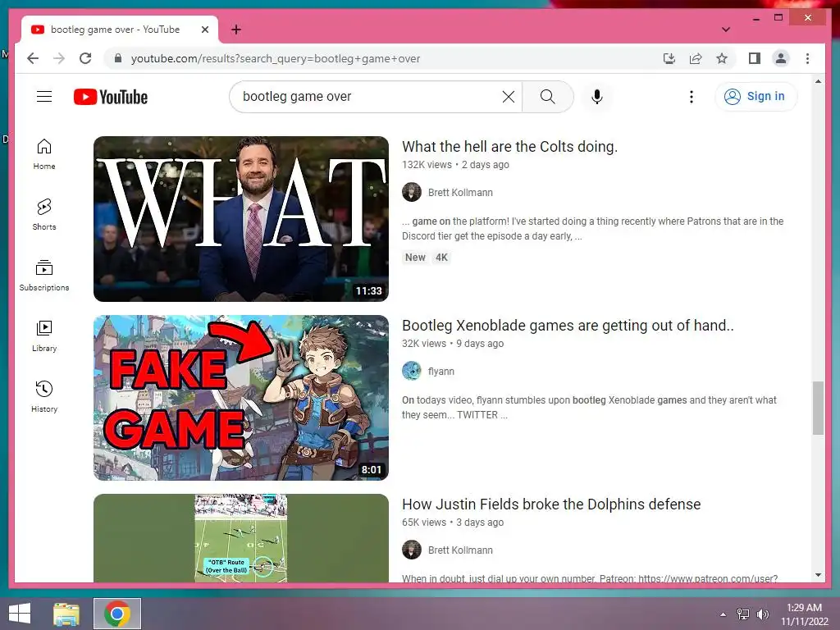Image resolution: width=840 pixels, height=630 pixels.
Task: Click the address bar URL
Action: pos(276,58)
